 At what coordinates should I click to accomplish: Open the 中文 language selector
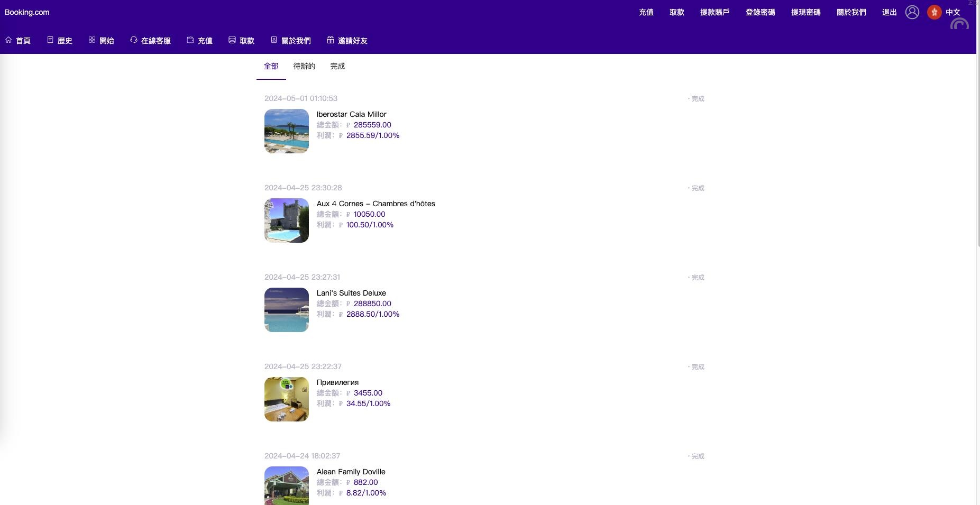tap(953, 12)
